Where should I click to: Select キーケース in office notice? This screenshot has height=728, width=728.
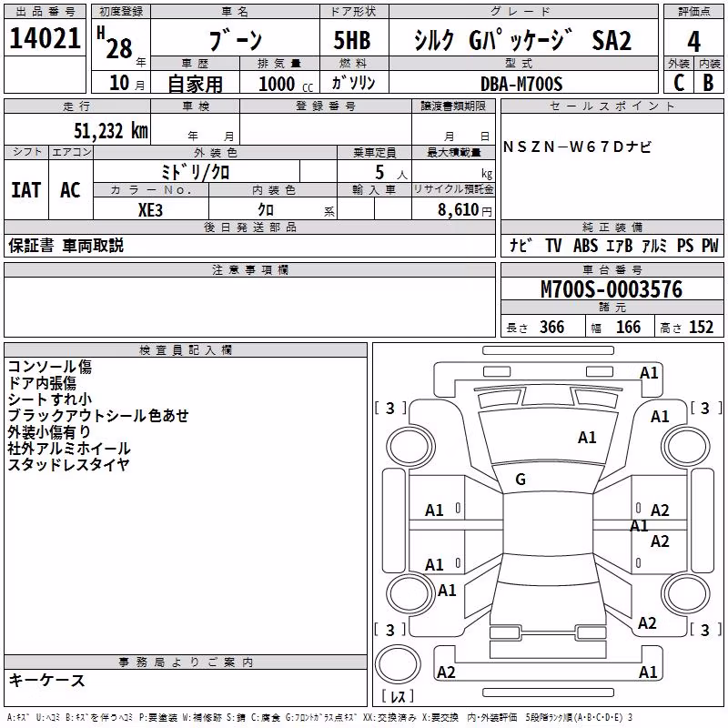(x=47, y=680)
